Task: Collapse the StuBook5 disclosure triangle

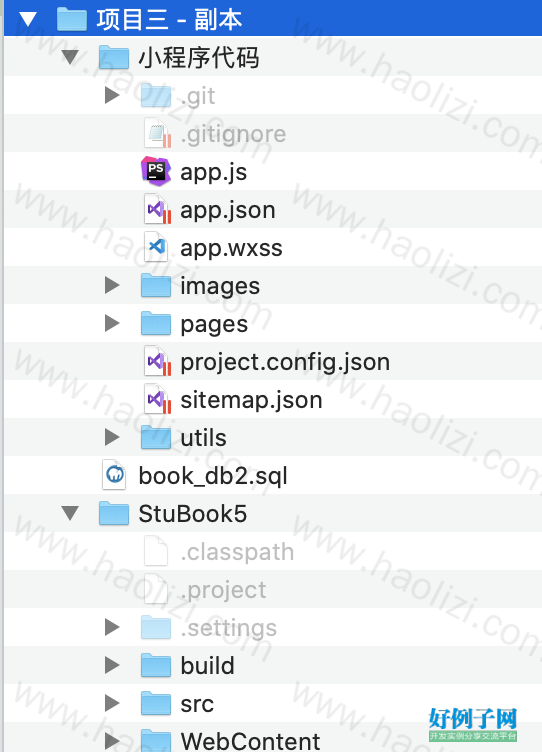Action: point(70,513)
